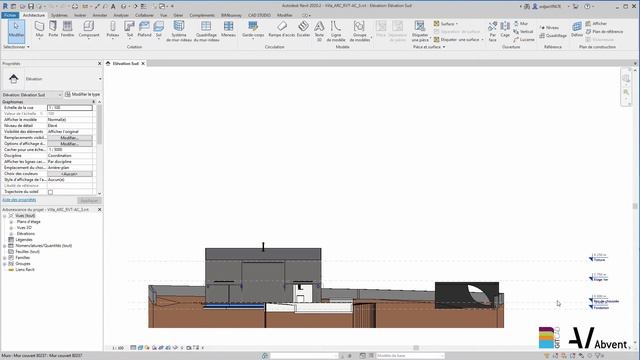Click the Aucun button for Choix des couleurs
The height and width of the screenshot is (360, 640).
click(70, 174)
